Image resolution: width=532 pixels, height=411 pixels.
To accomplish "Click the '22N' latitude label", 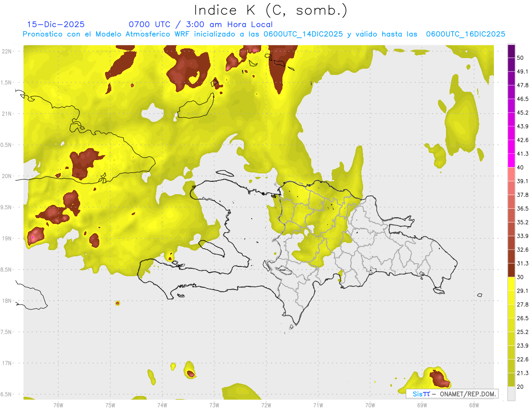I will 7,51.
